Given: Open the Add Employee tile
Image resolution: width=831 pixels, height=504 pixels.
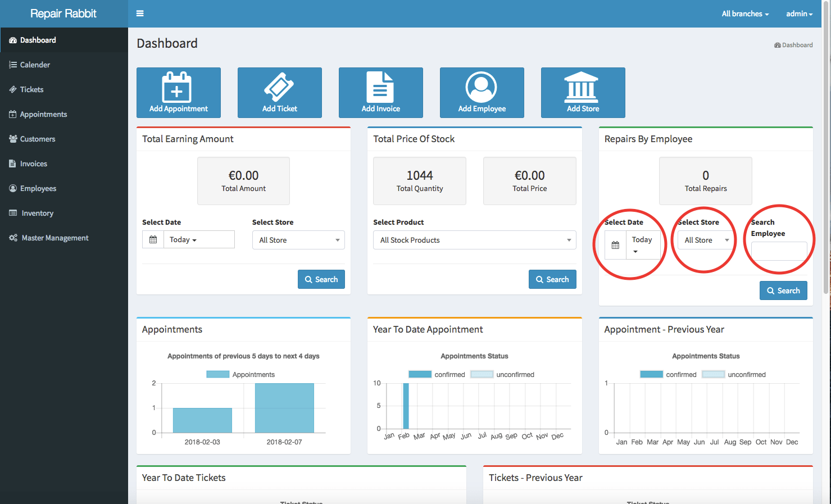Looking at the screenshot, I should click(482, 93).
